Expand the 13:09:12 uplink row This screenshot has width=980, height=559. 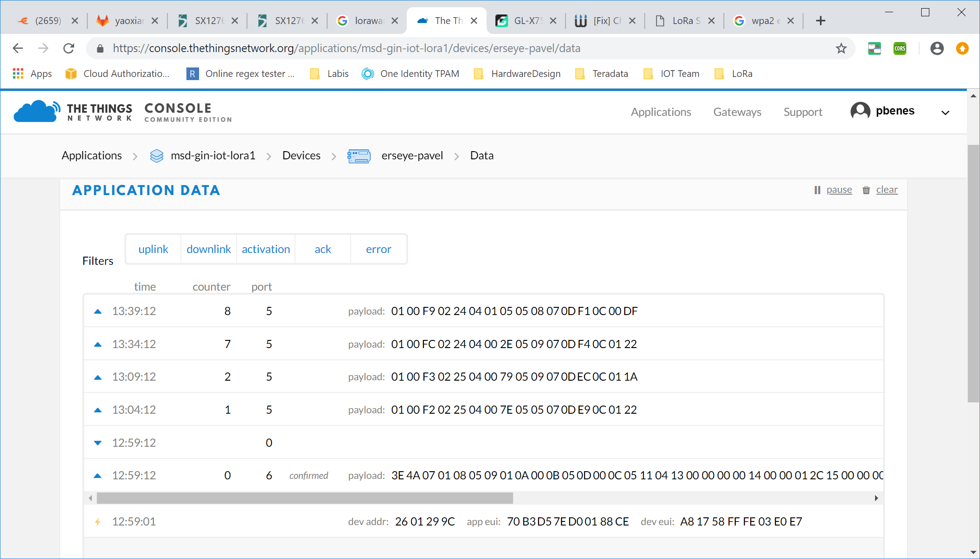click(x=483, y=377)
